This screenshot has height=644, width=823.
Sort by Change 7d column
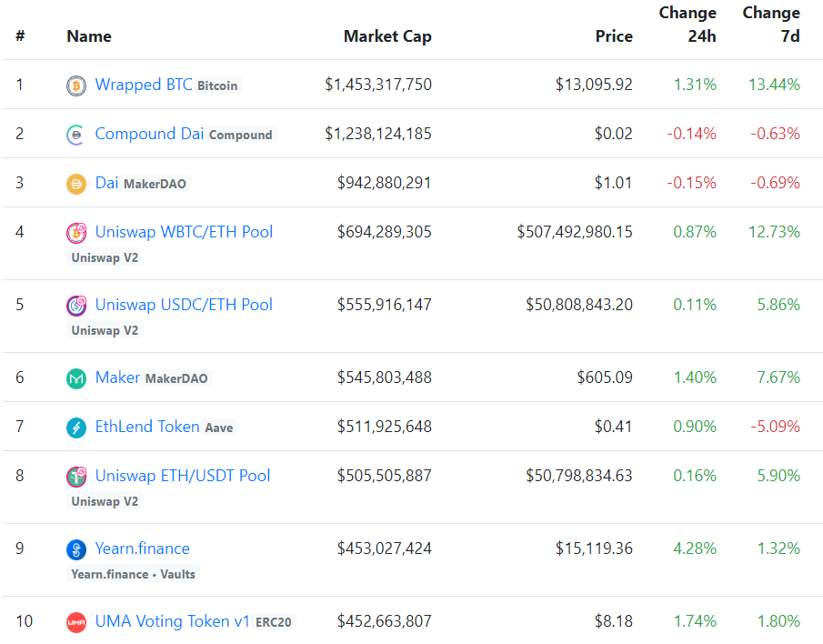[771, 25]
